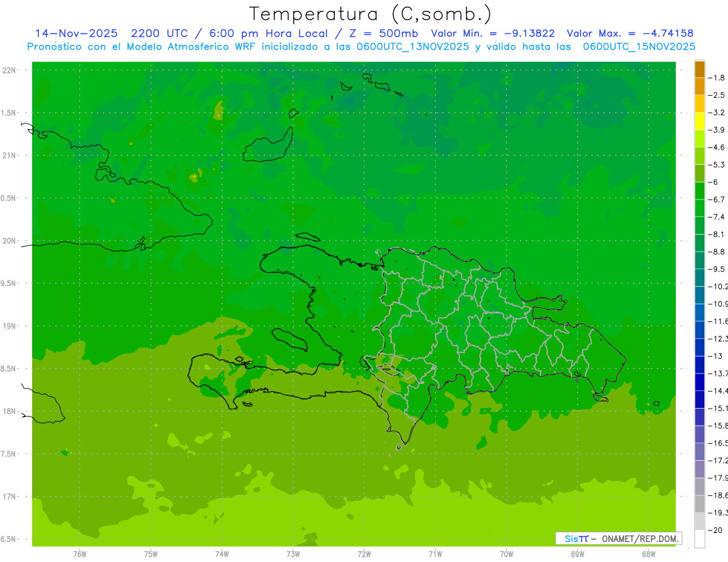The width and height of the screenshot is (728, 562).
Task: Click the '18N' latitude label
Action: [10, 411]
